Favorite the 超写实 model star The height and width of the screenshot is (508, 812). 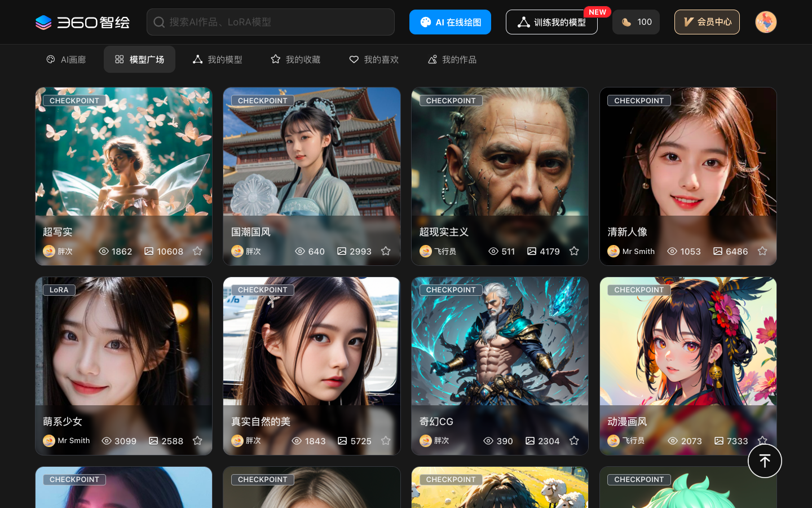coord(197,251)
